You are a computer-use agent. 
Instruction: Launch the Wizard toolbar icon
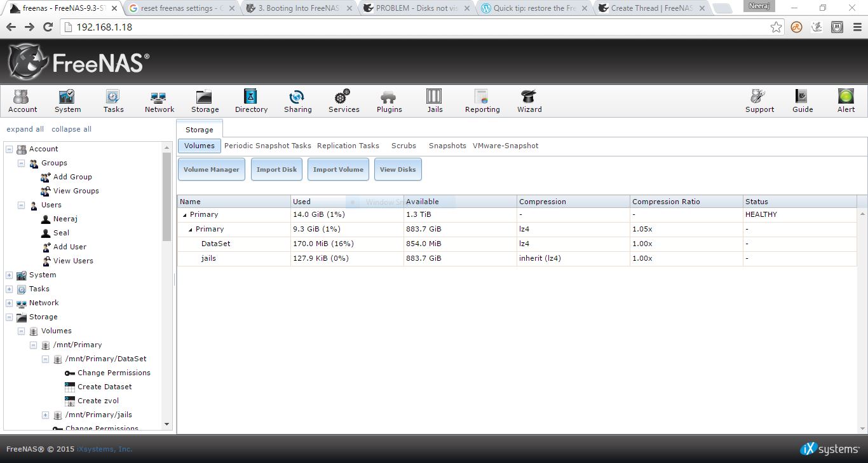(x=529, y=101)
